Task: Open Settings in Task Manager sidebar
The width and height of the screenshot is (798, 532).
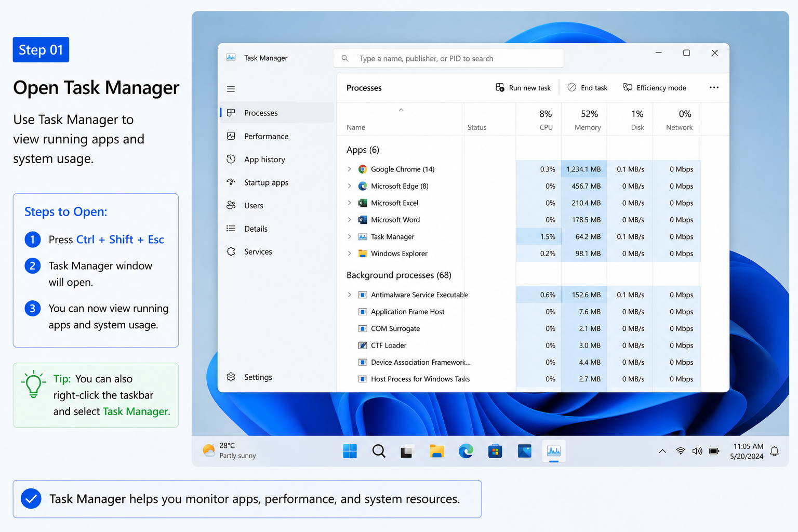Action: coord(276,377)
